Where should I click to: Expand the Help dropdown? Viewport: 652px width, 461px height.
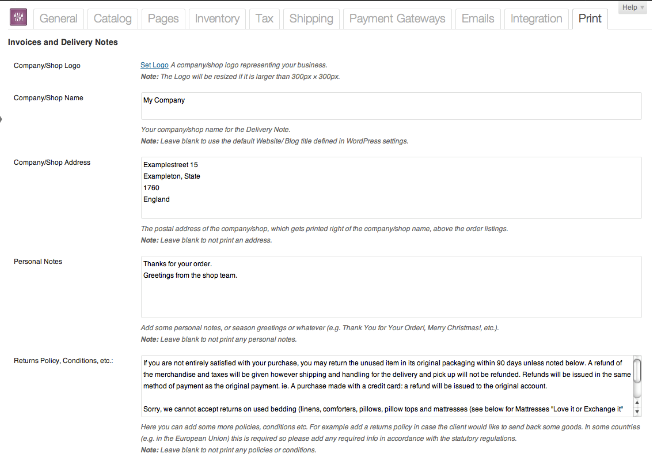click(x=632, y=7)
